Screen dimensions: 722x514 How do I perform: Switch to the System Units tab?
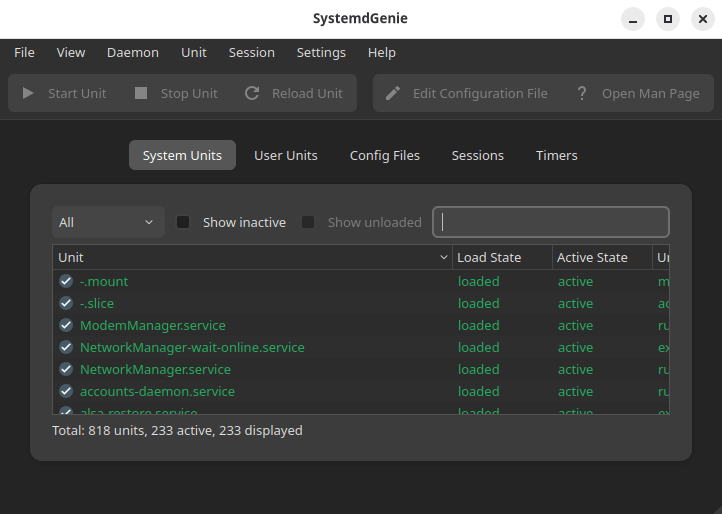pyautogui.click(x=182, y=155)
